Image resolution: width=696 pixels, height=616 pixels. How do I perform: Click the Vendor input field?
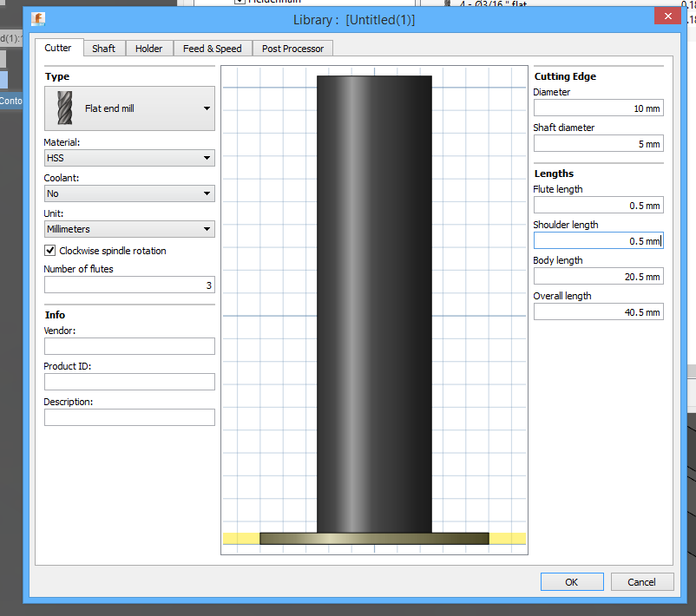click(x=128, y=345)
